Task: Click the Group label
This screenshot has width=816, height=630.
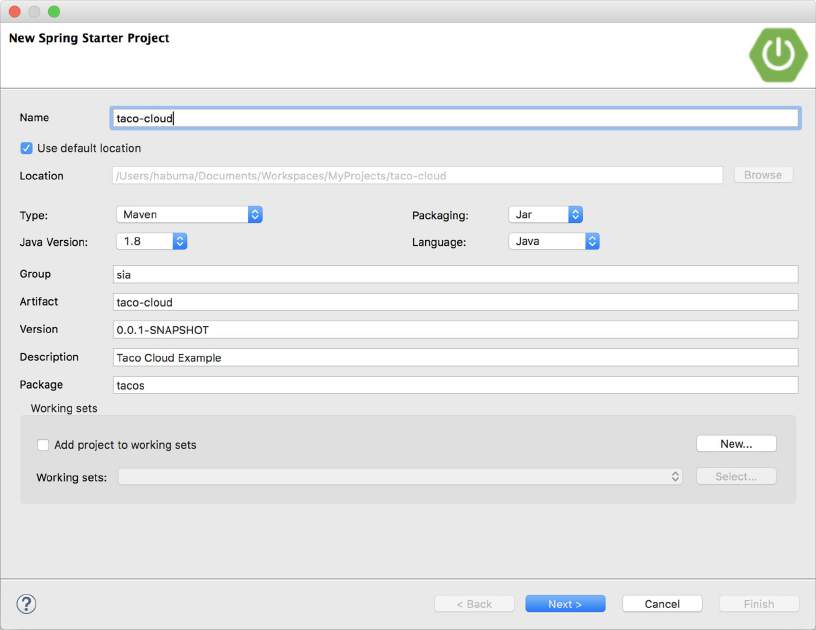Action: (x=35, y=274)
